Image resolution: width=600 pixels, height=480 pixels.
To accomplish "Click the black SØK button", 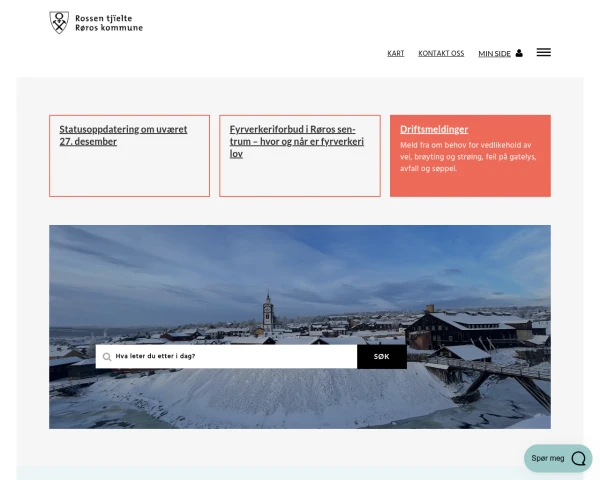I will tap(382, 357).
